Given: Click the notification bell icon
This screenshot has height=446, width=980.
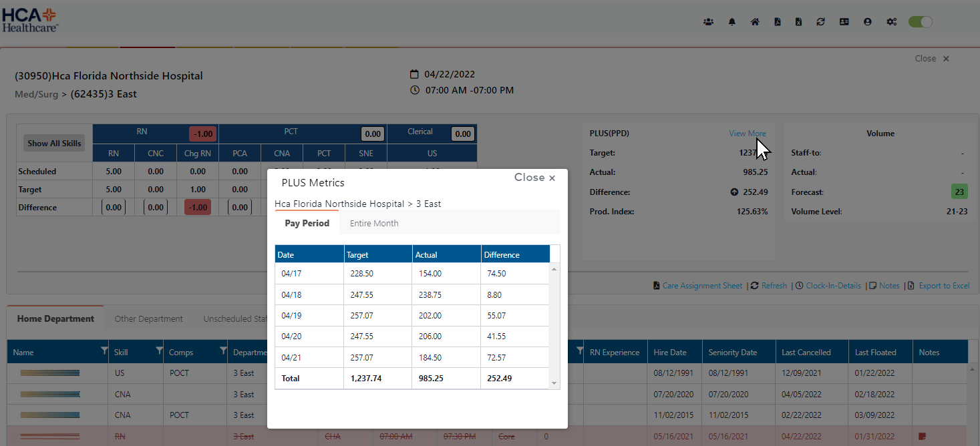Looking at the screenshot, I should pos(732,22).
